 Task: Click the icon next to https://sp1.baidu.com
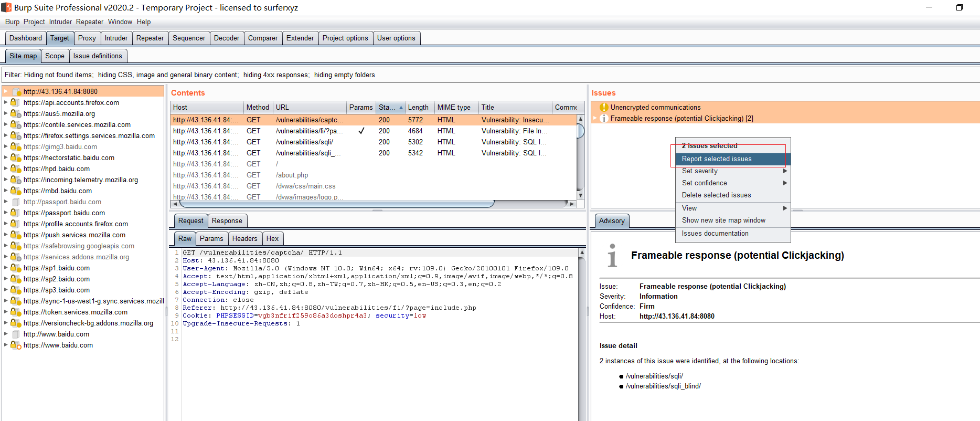(16, 268)
